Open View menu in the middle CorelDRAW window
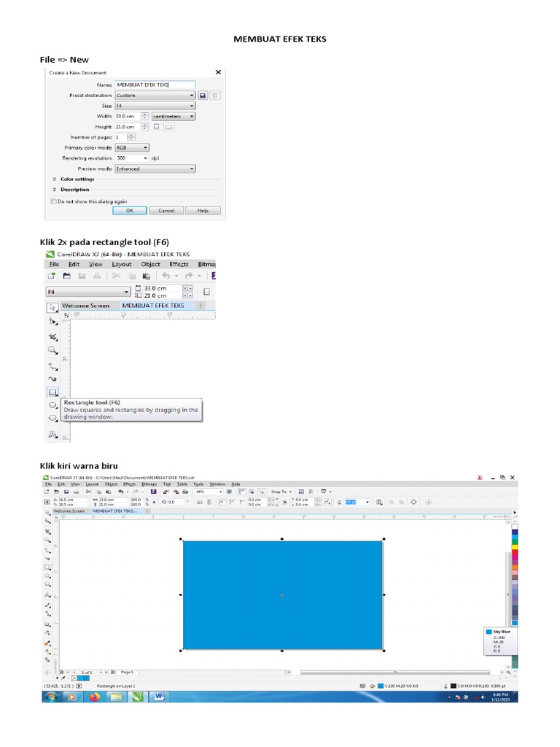560x747 pixels. coord(96,264)
